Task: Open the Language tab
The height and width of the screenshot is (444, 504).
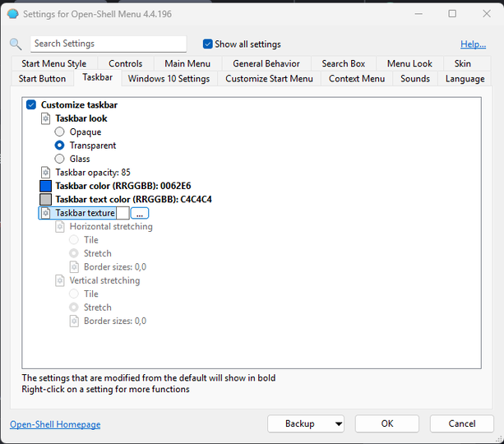Action: click(465, 79)
